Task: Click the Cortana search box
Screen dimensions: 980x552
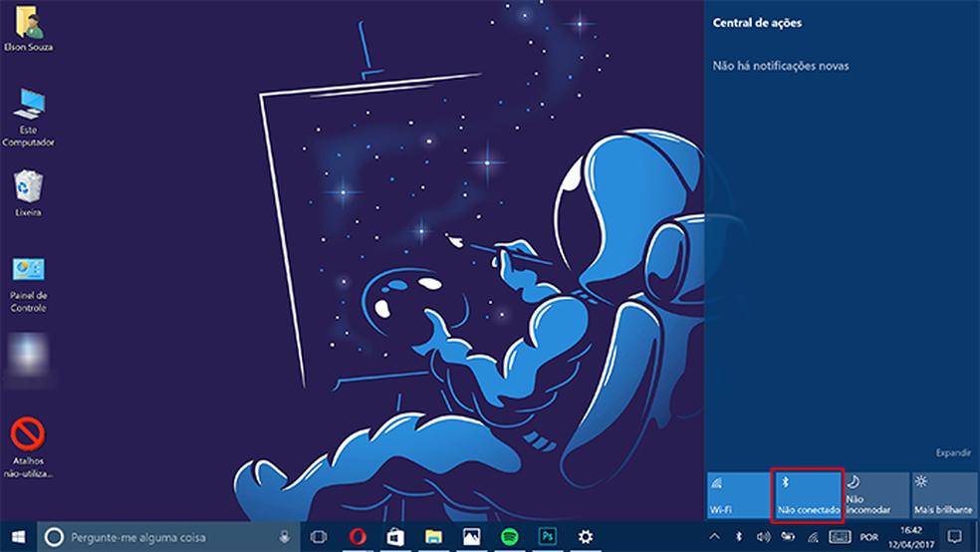Action: [168, 537]
